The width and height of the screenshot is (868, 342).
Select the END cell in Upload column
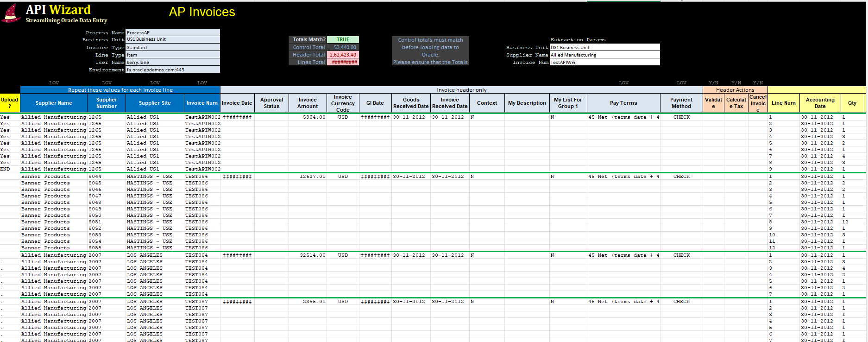[10, 169]
